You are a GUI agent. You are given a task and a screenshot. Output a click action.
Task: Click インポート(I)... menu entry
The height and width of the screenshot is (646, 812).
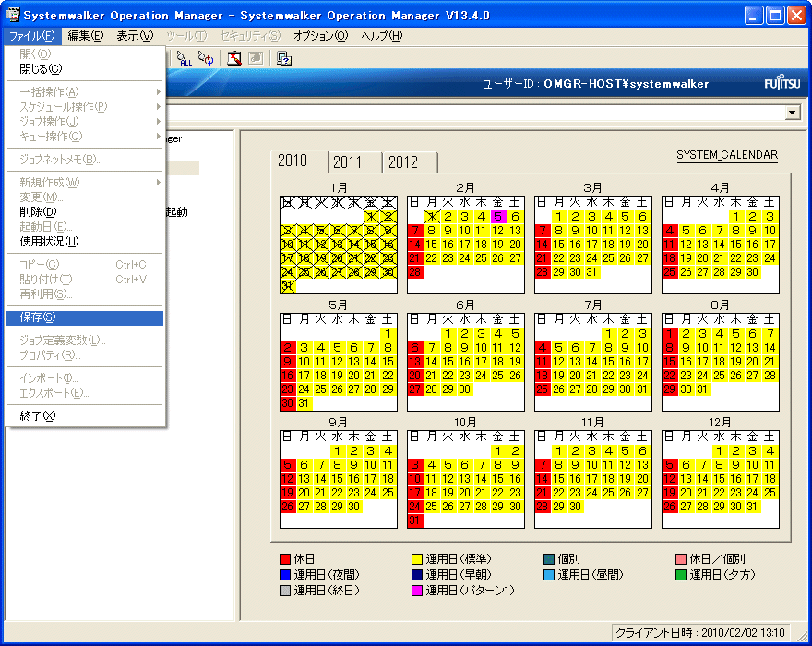(85, 378)
